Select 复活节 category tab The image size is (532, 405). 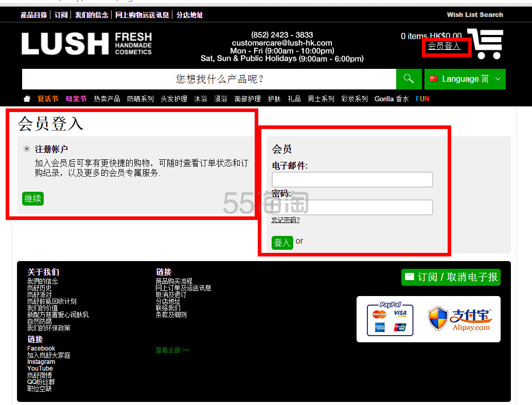[x=48, y=99]
